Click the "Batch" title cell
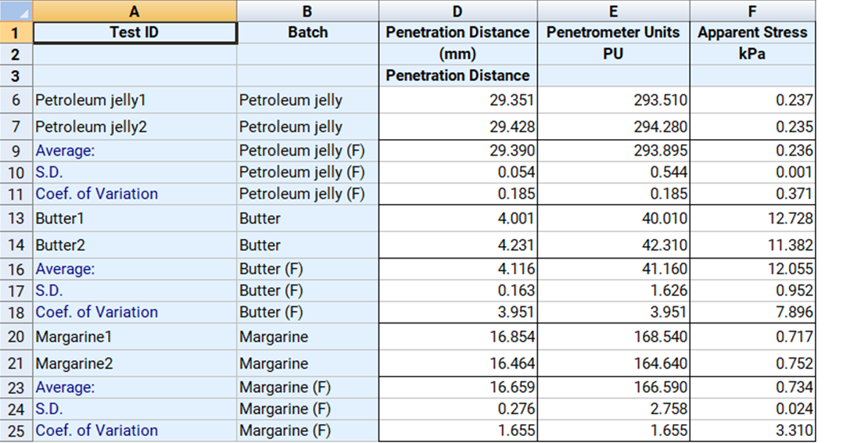This screenshot has width=868, height=443. pyautogui.click(x=307, y=33)
